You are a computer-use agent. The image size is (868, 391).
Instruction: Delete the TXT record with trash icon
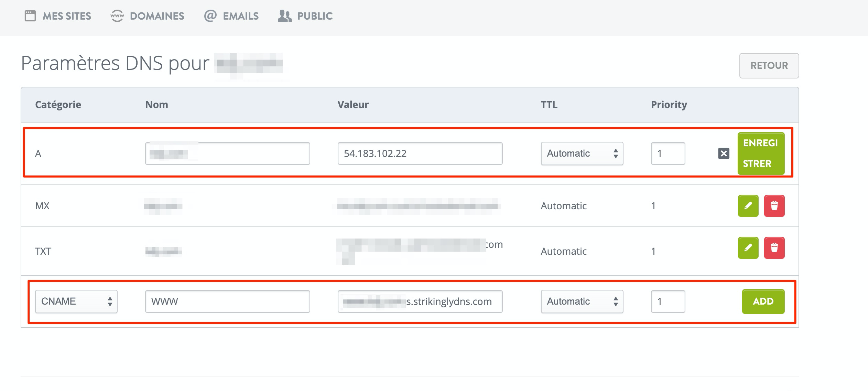774,248
